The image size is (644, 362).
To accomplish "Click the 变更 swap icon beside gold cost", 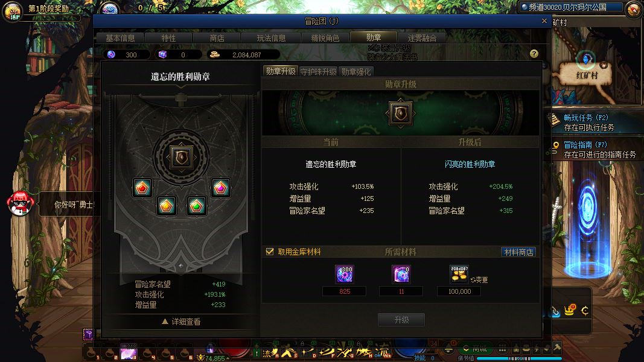I will click(x=479, y=280).
